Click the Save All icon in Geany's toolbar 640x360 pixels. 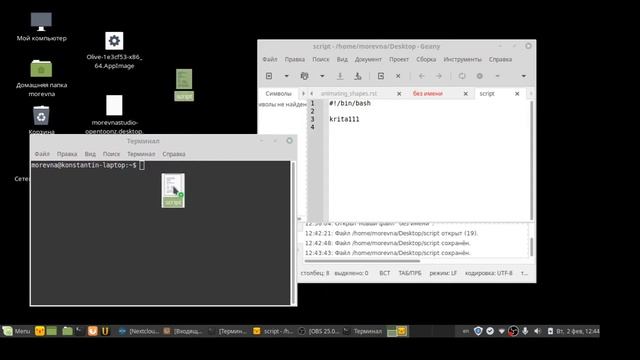pos(358,76)
